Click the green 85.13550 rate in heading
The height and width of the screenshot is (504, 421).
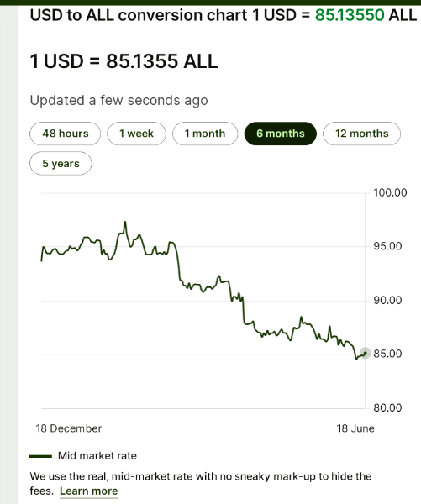(x=350, y=15)
